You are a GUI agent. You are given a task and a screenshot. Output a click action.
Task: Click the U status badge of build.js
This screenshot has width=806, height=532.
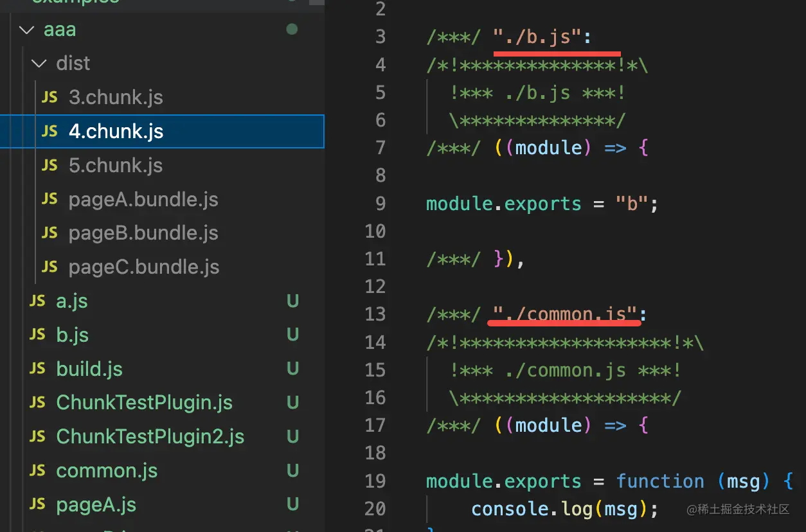[x=292, y=369]
